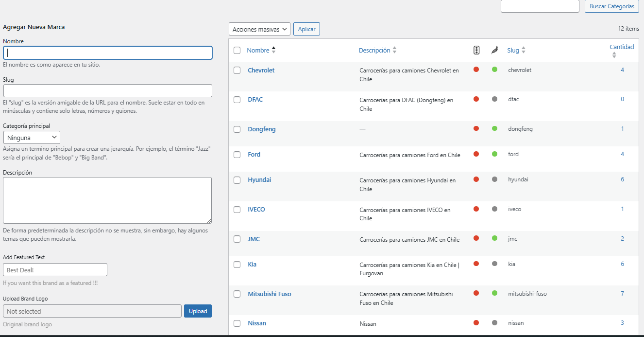
Task: Click into the Descripción textarea
Action: pyautogui.click(x=107, y=200)
